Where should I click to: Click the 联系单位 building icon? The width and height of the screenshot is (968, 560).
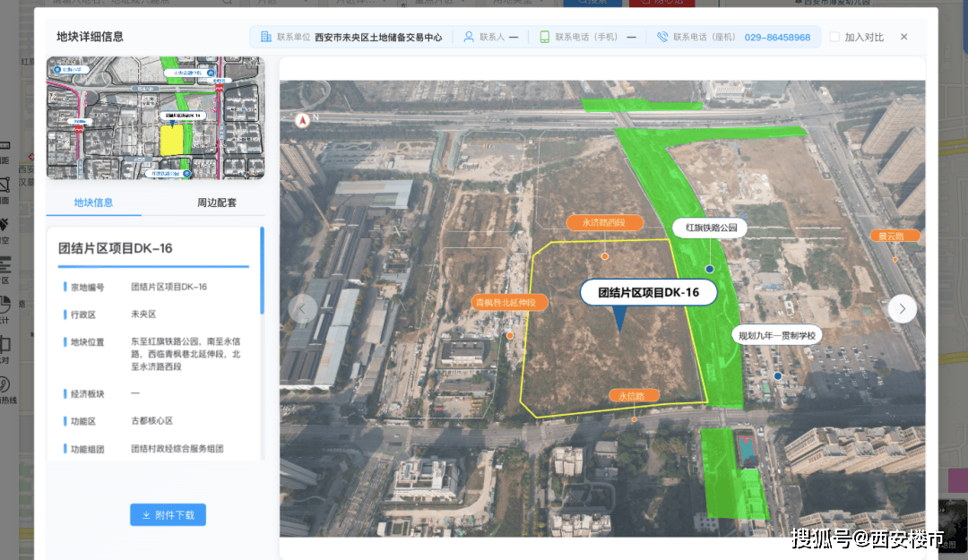pyautogui.click(x=266, y=37)
